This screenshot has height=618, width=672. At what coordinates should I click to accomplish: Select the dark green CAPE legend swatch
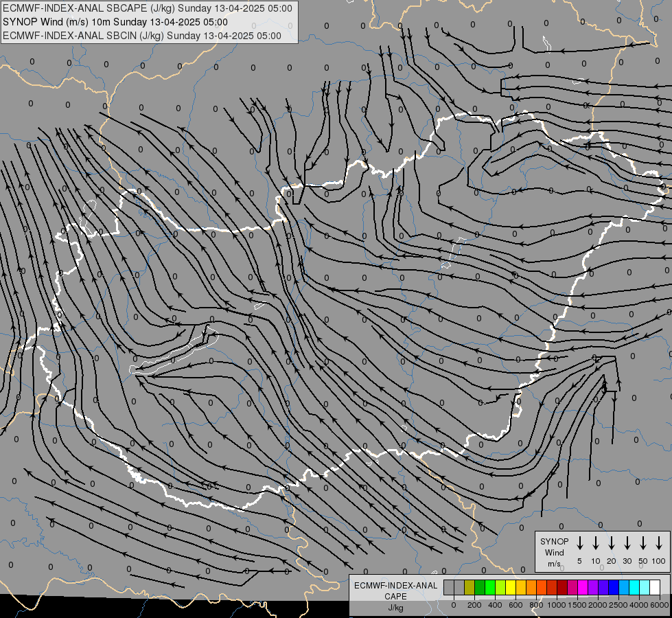click(480, 587)
